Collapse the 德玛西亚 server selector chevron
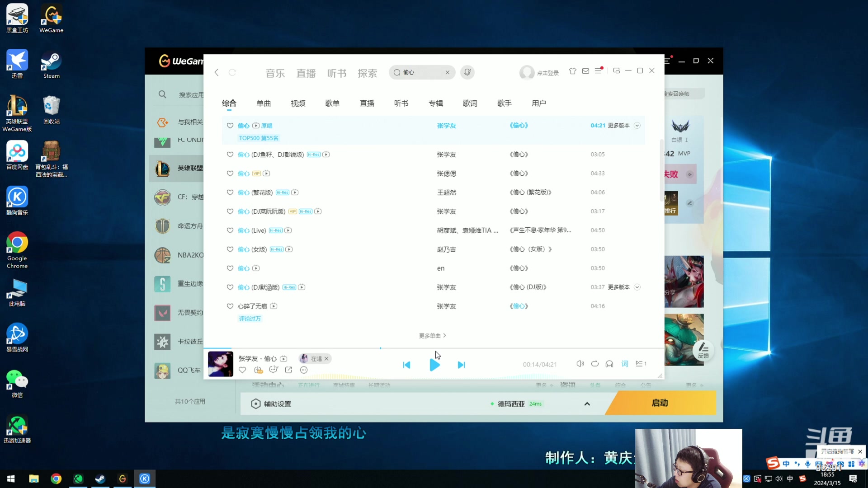 click(x=587, y=404)
